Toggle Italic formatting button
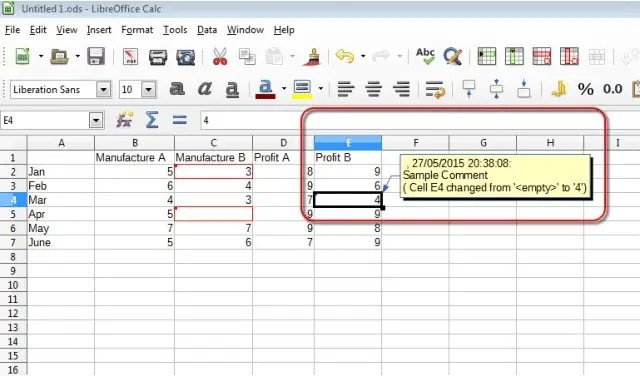This screenshot has width=640, height=376. [204, 89]
